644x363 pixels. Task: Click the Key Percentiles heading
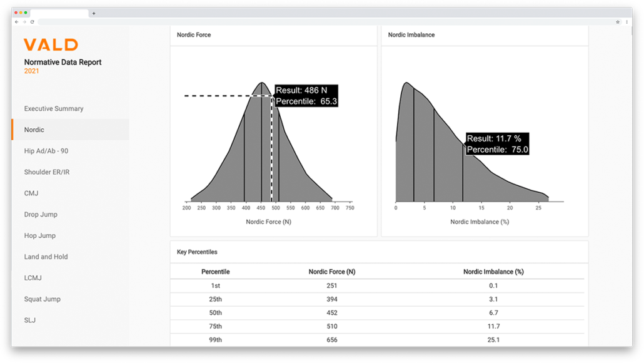(x=197, y=252)
